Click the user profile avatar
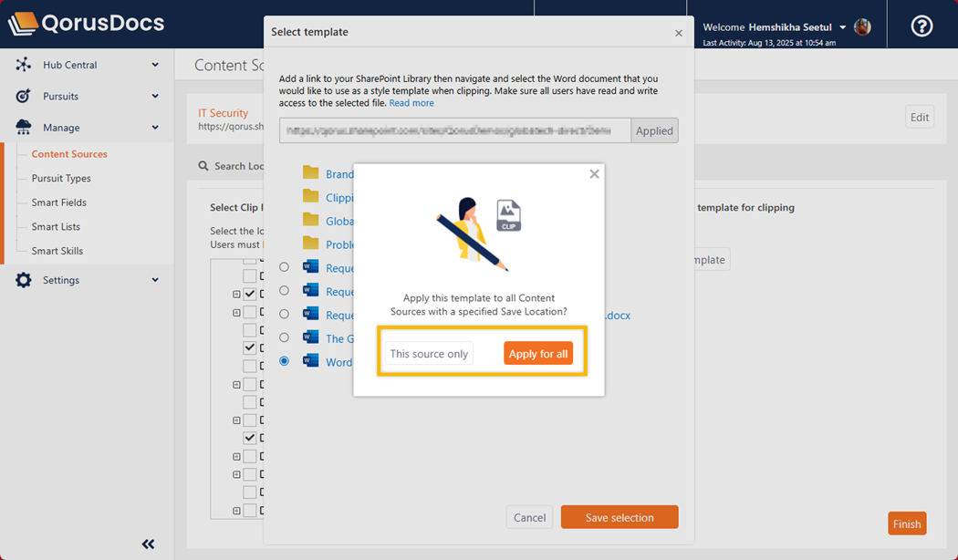Viewport: 958px width, 560px height. tap(862, 27)
